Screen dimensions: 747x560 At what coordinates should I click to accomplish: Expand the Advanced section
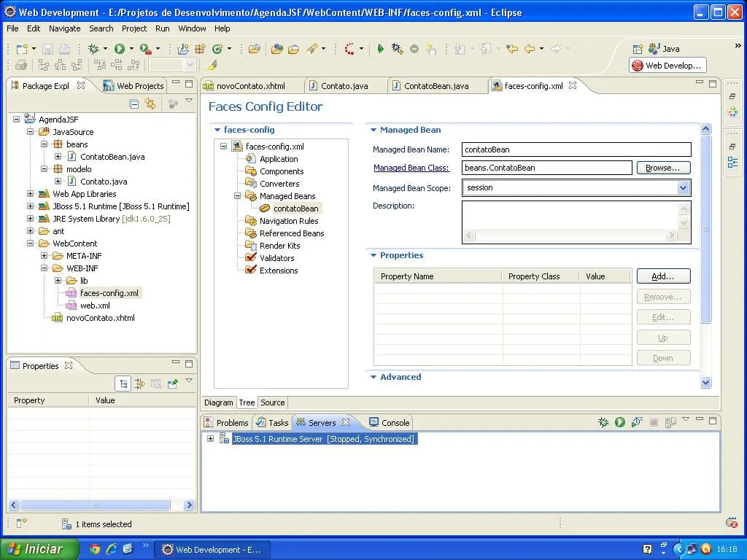point(373,377)
